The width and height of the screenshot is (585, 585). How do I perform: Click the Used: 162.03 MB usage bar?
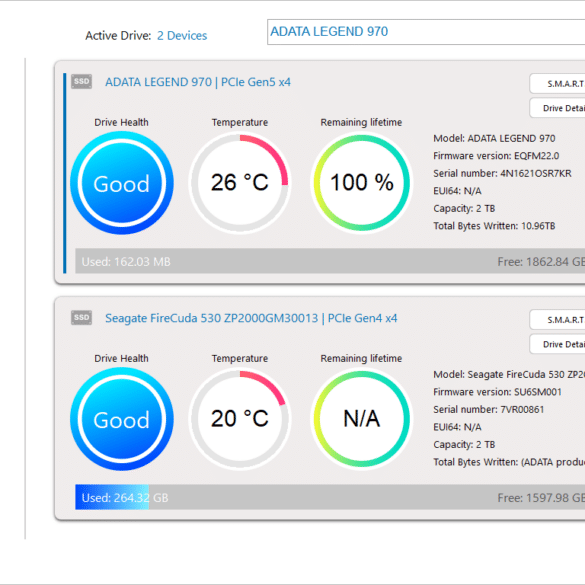330,261
